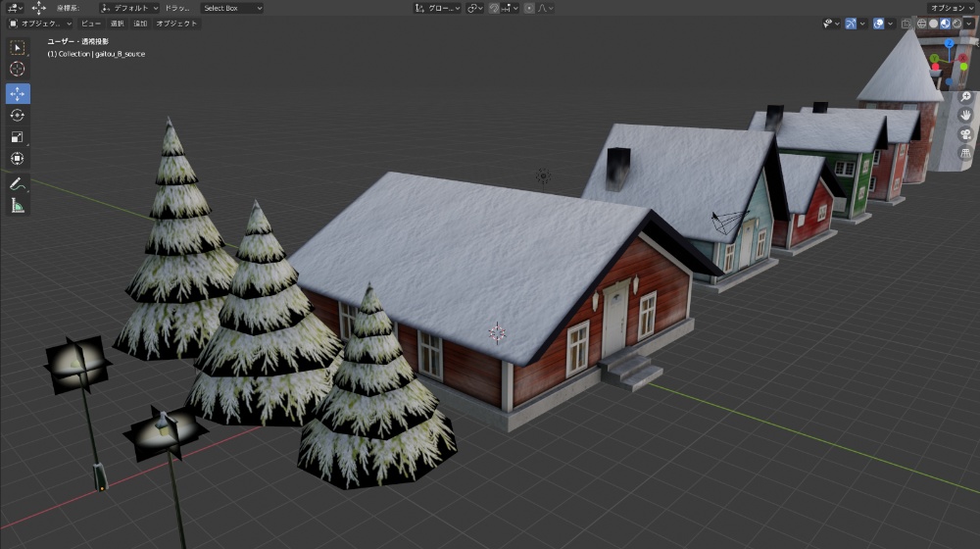Toggle the camera view icon

tap(965, 133)
